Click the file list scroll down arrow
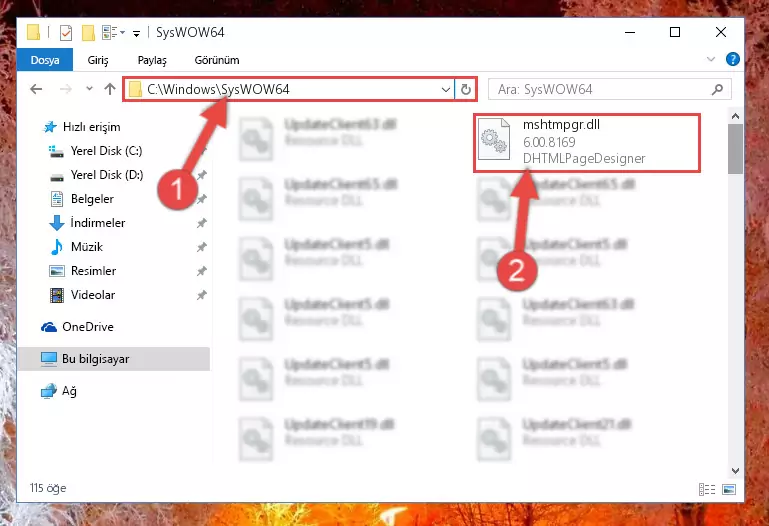The height and width of the screenshot is (526, 769). (735, 471)
